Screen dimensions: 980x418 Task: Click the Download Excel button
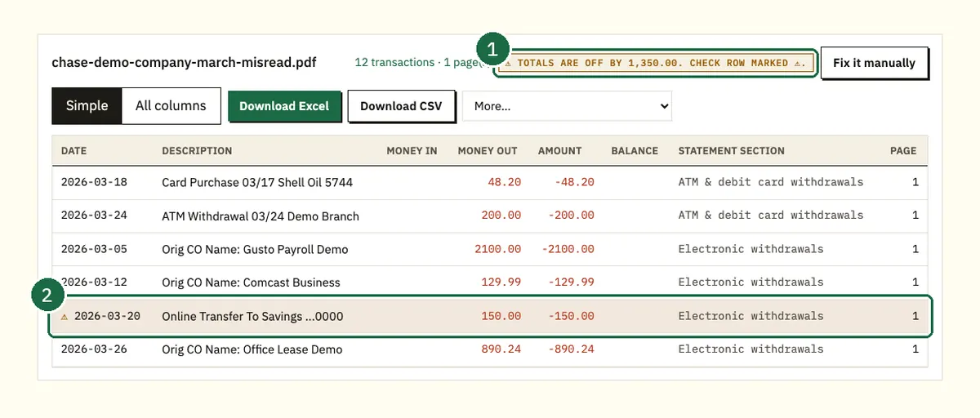(x=284, y=106)
